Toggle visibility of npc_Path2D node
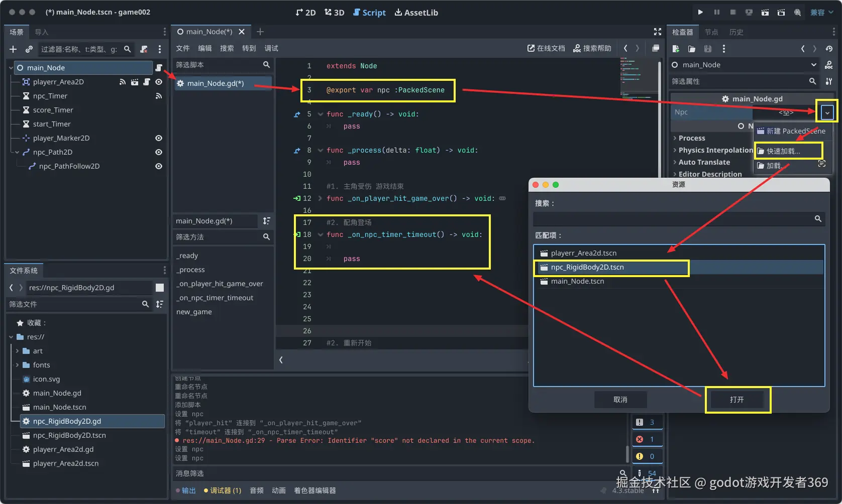This screenshot has height=504, width=842. point(159,152)
